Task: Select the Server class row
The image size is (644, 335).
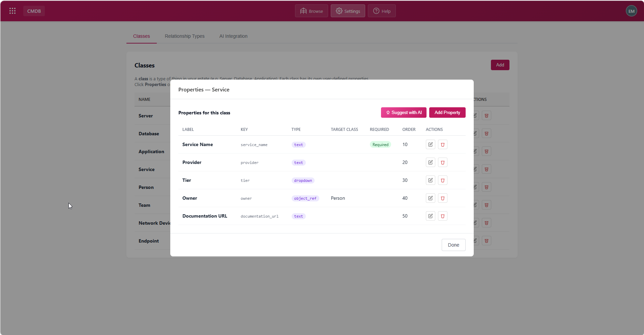Action: (x=152, y=116)
